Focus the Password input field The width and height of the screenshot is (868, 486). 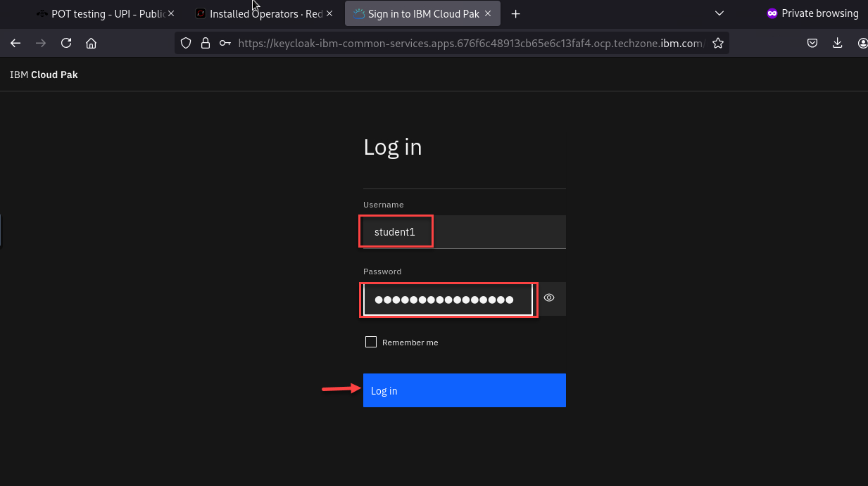[x=448, y=300]
